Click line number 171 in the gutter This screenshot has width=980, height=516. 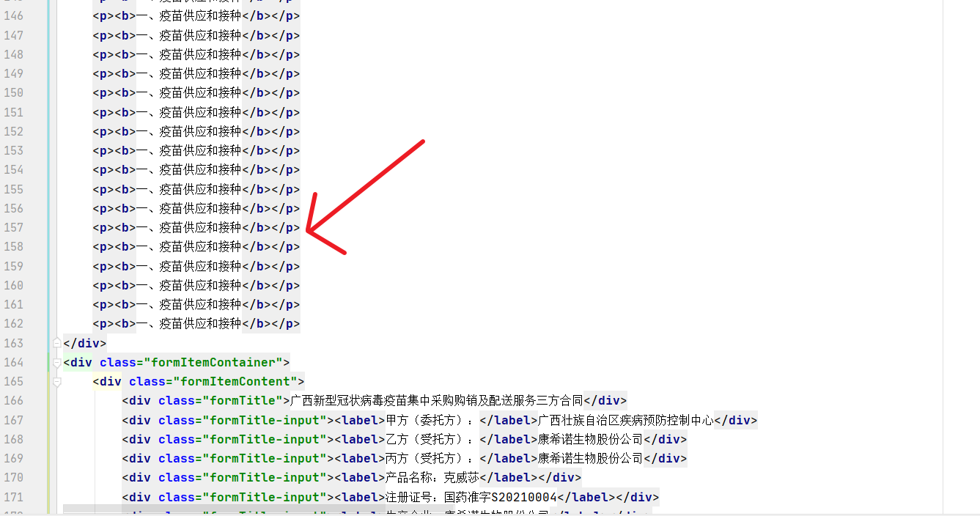(13, 497)
